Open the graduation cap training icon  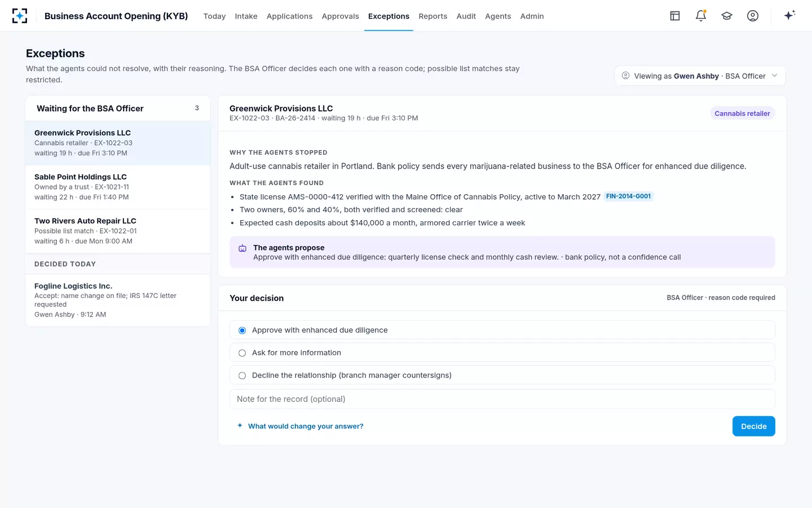coord(727,16)
